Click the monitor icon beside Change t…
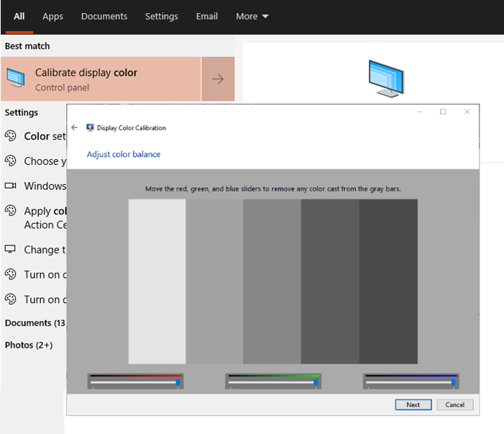This screenshot has width=504, height=434. [x=10, y=249]
